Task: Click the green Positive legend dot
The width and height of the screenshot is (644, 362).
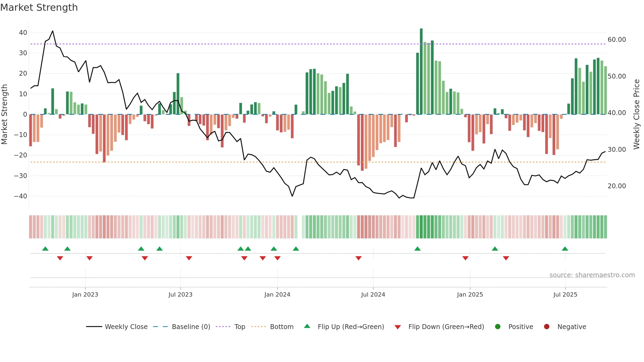Action: click(x=498, y=327)
